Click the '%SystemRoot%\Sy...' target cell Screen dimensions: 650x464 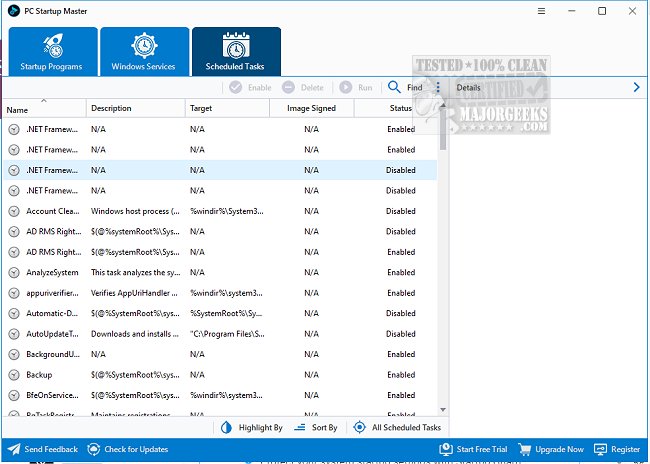click(226, 313)
